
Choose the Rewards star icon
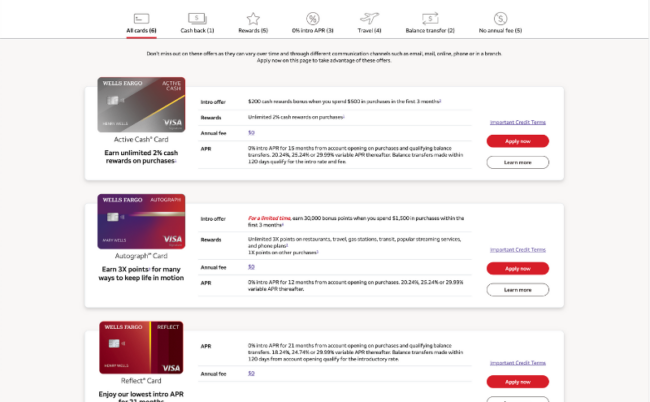pyautogui.click(x=253, y=18)
